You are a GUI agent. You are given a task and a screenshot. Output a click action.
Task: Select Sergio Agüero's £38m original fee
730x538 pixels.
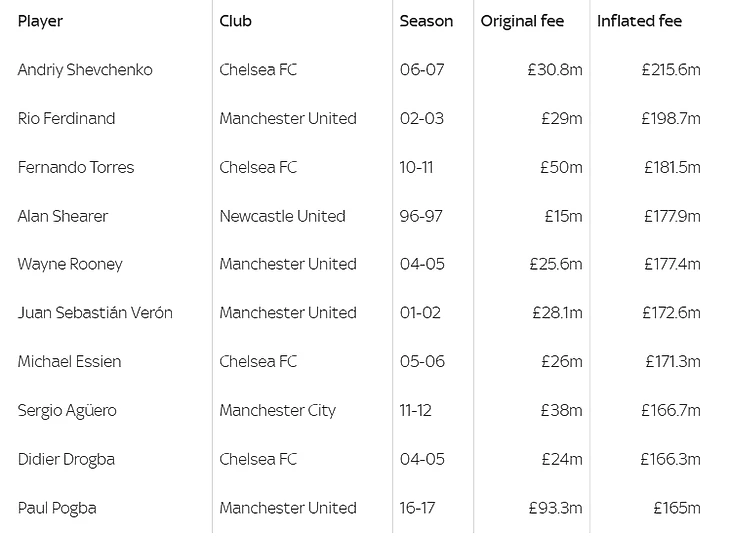tap(561, 411)
